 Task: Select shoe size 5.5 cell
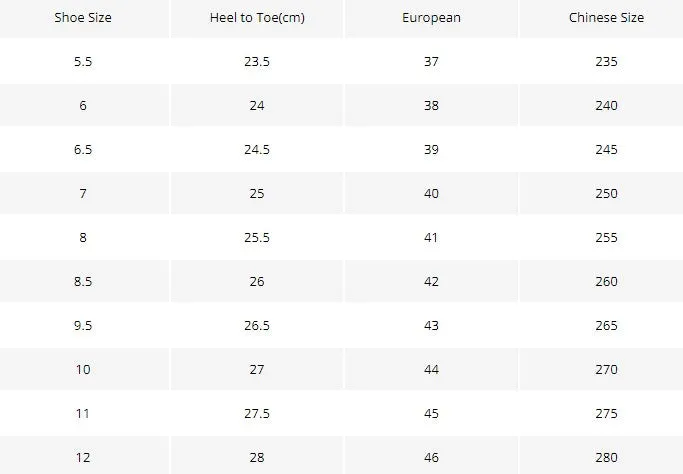(83, 61)
